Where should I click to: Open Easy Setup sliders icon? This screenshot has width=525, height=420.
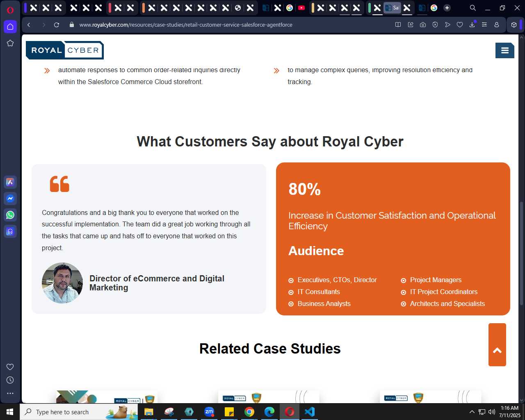click(484, 25)
